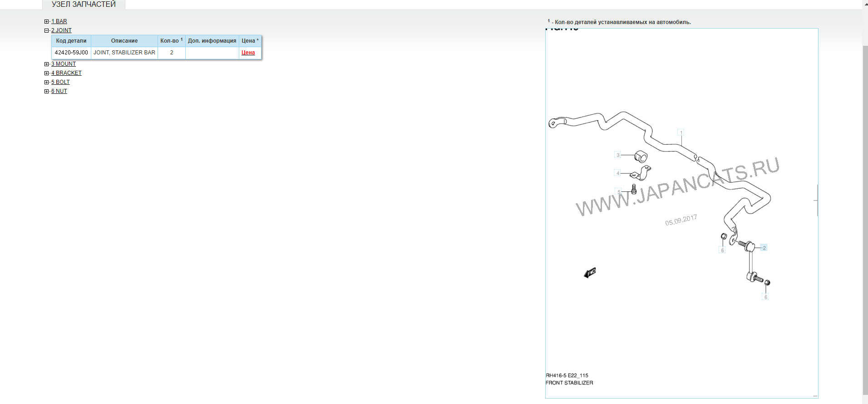
Task: Click the Описание column header
Action: tap(124, 41)
